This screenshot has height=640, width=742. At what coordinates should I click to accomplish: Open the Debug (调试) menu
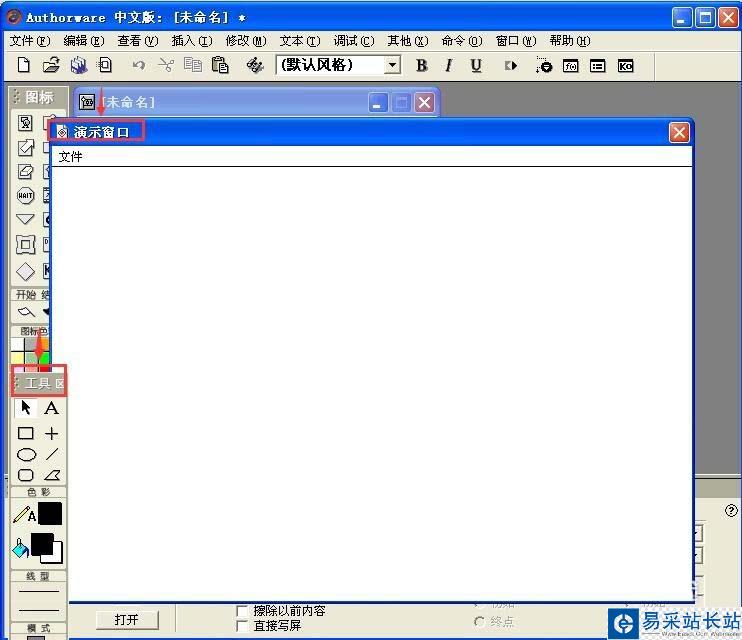pyautogui.click(x=353, y=41)
